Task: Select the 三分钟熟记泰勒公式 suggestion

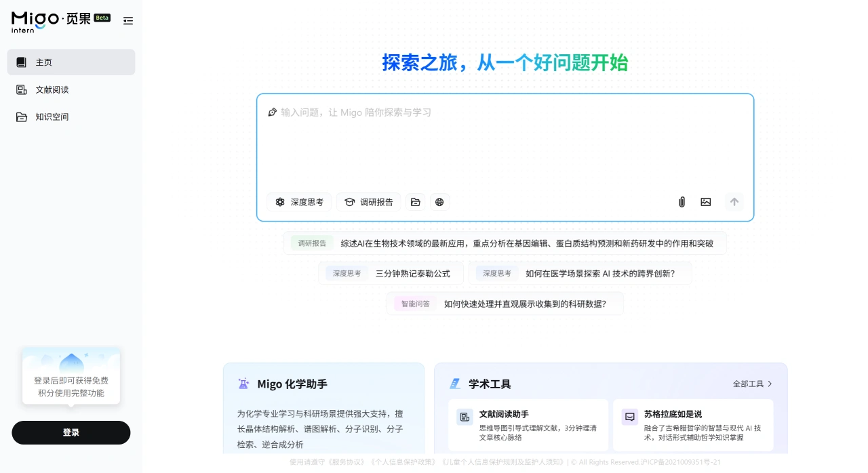Action: (x=391, y=273)
